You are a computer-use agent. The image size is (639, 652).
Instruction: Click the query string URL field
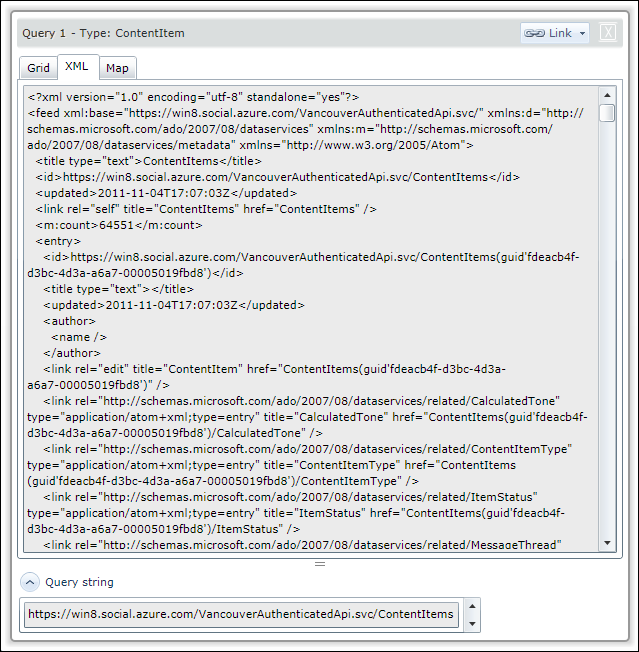[x=242, y=615]
